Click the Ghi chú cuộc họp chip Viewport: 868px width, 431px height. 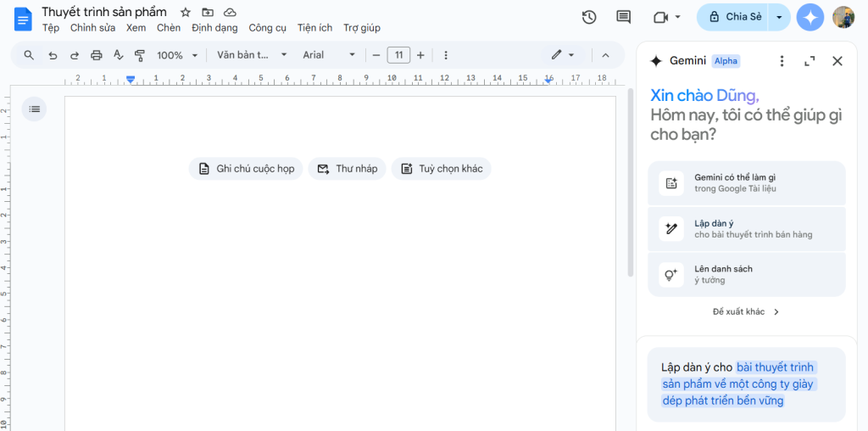pyautogui.click(x=246, y=169)
